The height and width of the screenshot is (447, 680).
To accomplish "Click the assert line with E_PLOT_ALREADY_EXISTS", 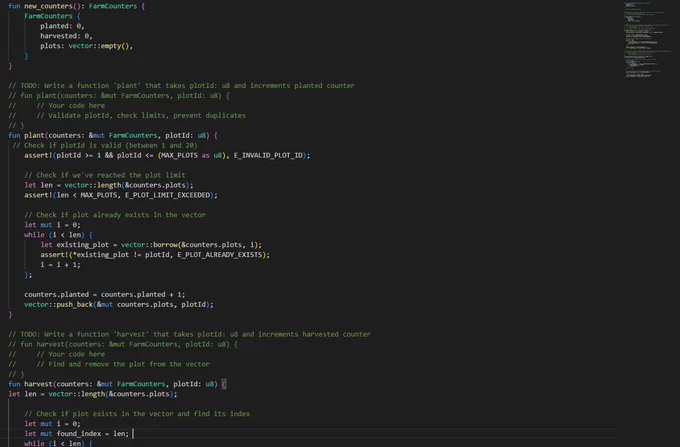I will tap(155, 255).
